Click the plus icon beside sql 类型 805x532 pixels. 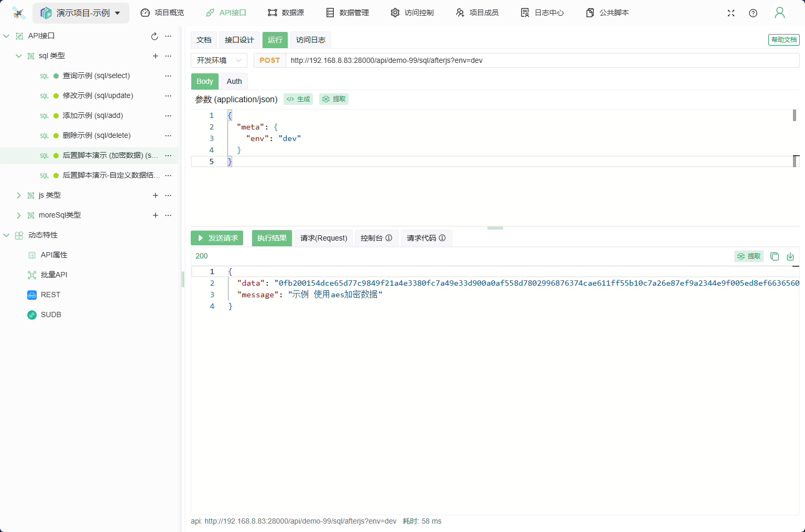[155, 56]
